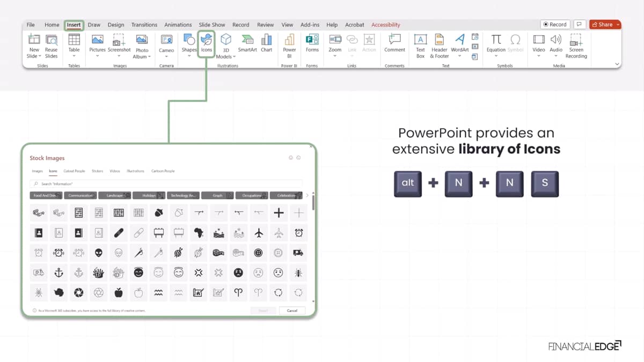Click the Object icon in Text group
The image size is (644, 362).
tap(475, 56)
